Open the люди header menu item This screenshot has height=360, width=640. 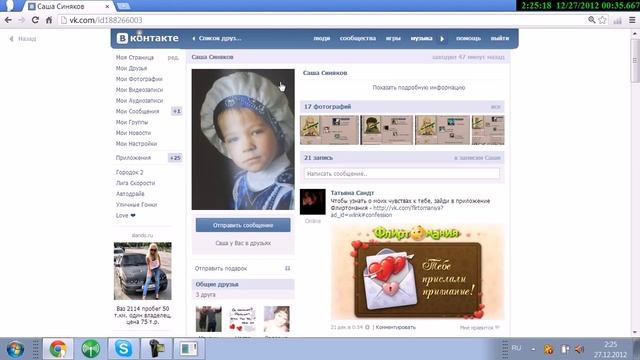pyautogui.click(x=322, y=38)
